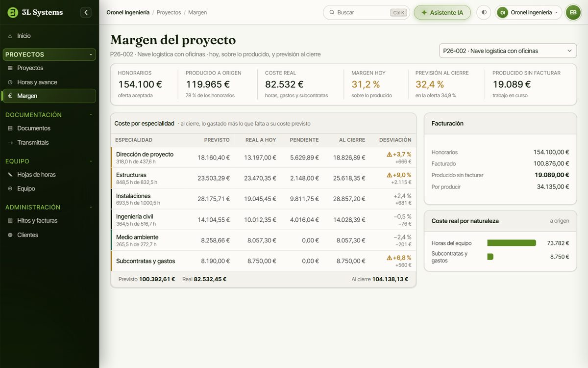Select the Estructuras row
This screenshot has height=368, width=588.
tap(264, 178)
